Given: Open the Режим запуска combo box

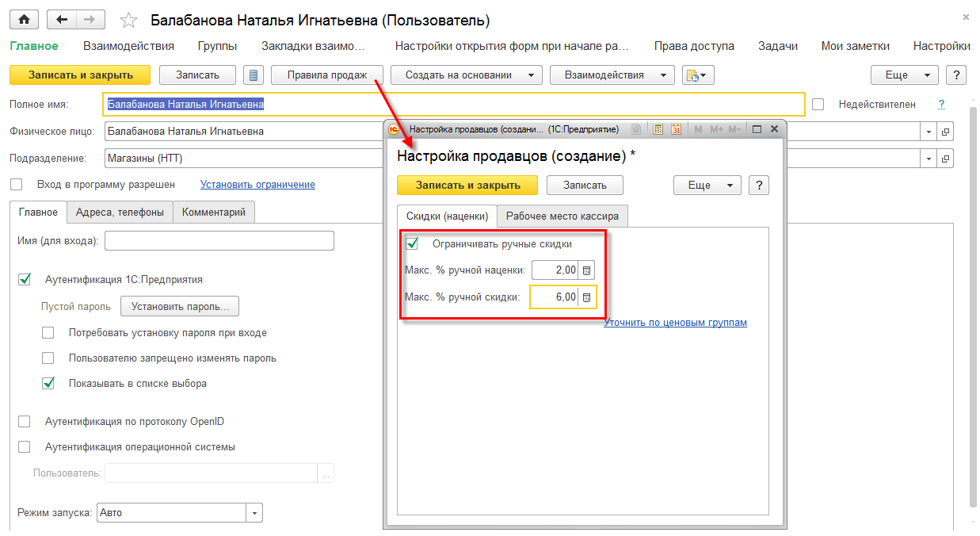Looking at the screenshot, I should tap(254, 513).
